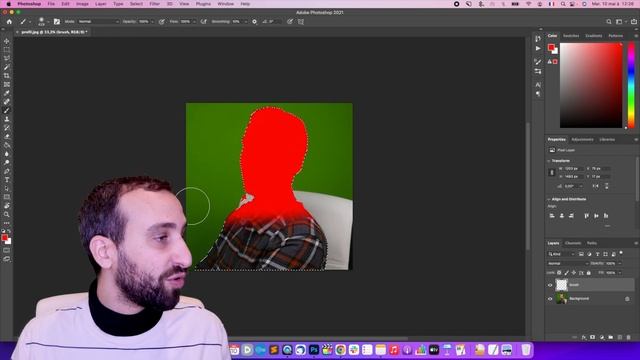Toggle pressure for opacity button
This screenshot has width=640, height=360.
[x=162, y=22]
